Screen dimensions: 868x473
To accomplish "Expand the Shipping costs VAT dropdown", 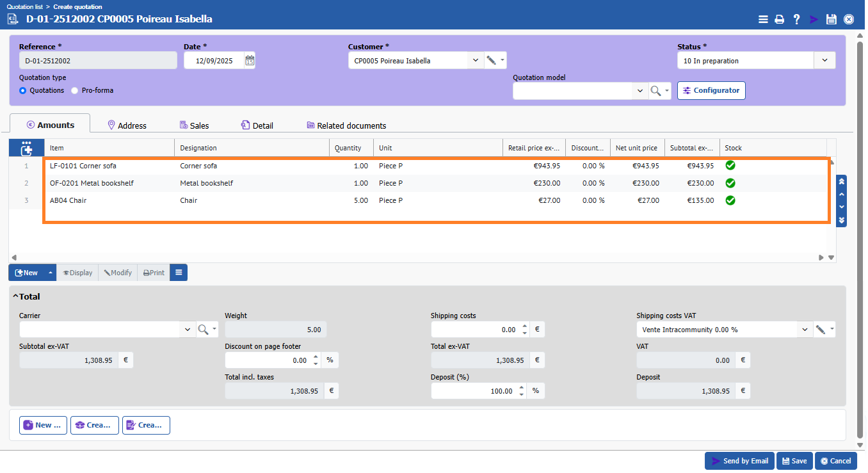I will [x=804, y=330].
